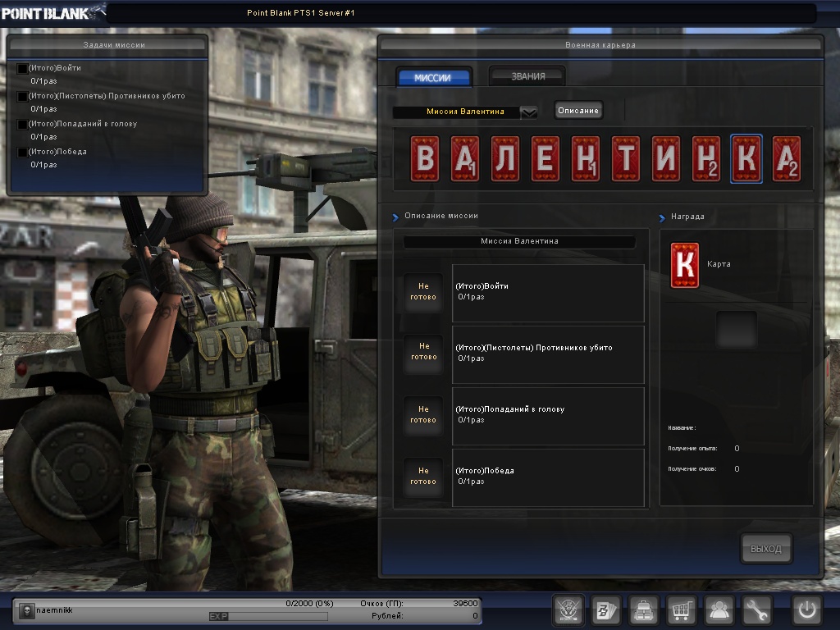Image resolution: width=840 pixels, height=630 pixels.
Task: Click the skull avatar beside naemnikk
Action: (x=26, y=610)
